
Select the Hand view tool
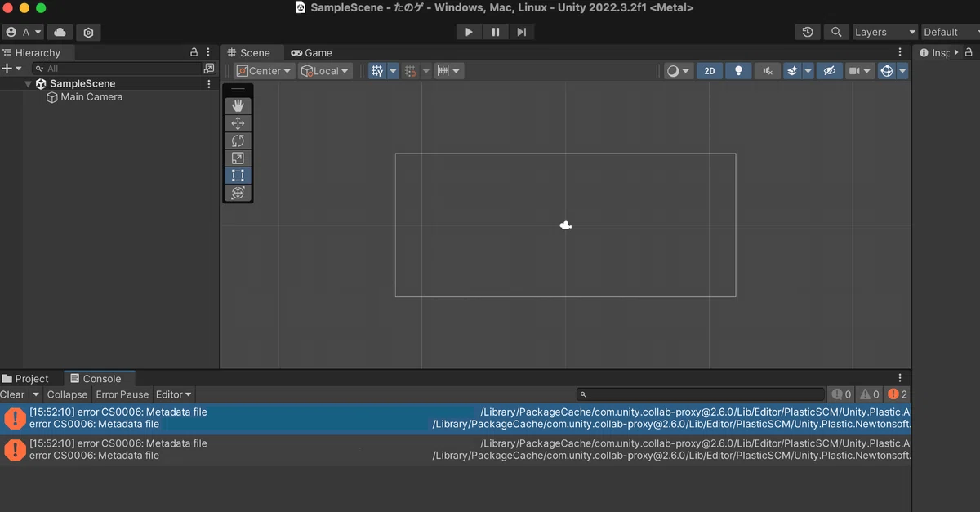click(238, 105)
